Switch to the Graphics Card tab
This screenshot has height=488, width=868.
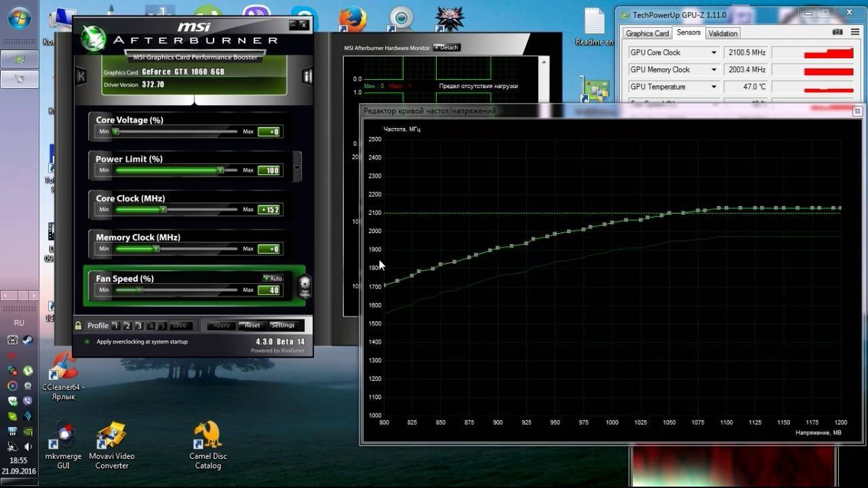(x=647, y=33)
